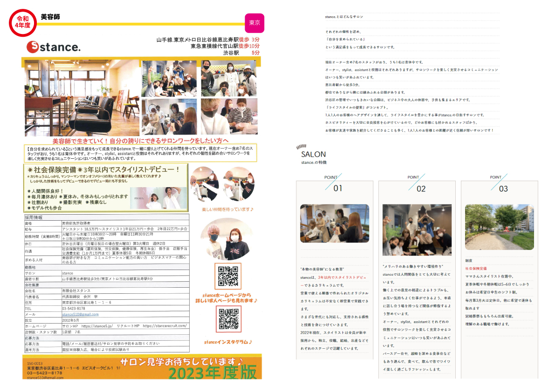Click the pink 東京 tag

coord(254,23)
